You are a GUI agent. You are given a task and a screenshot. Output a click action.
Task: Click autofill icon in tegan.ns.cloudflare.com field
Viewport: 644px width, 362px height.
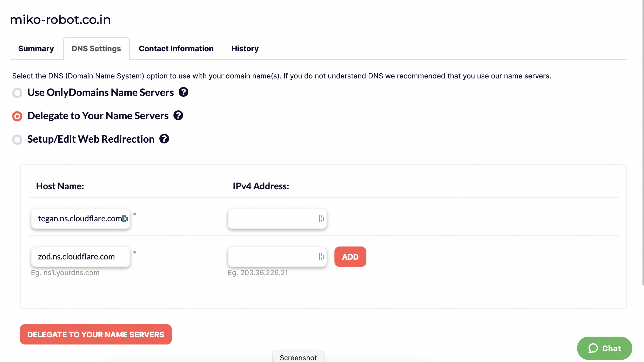[x=125, y=219]
